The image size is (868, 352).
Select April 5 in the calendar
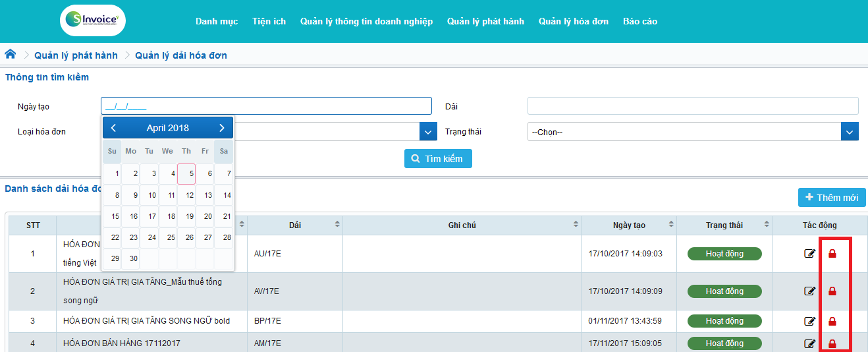click(x=187, y=174)
